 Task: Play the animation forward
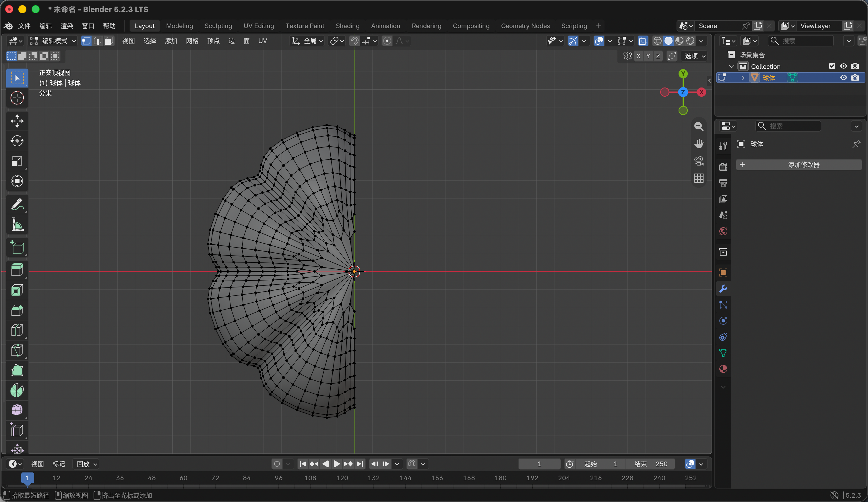[337, 464]
